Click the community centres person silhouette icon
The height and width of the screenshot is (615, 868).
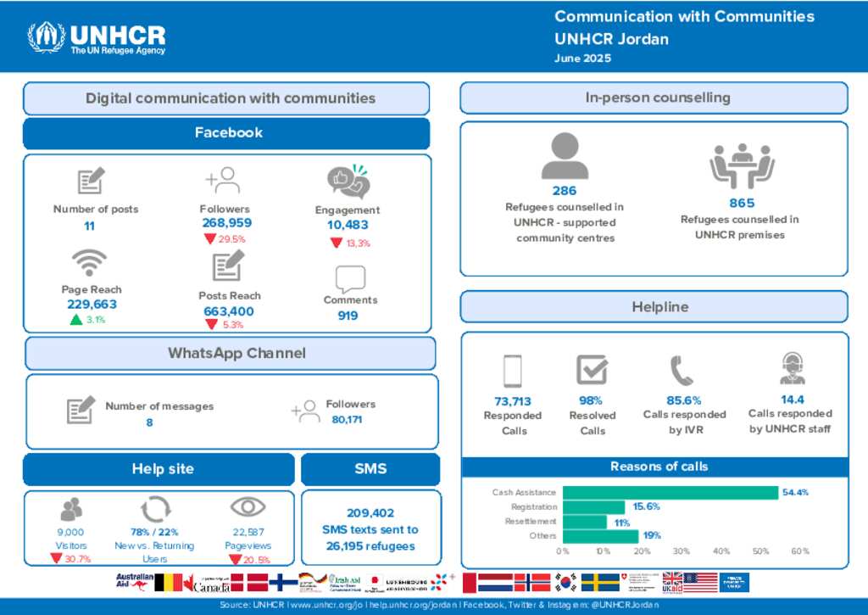pyautogui.click(x=565, y=157)
